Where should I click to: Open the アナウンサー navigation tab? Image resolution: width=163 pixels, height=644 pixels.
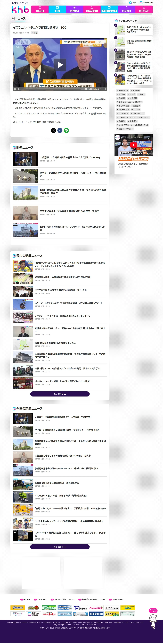point(92,9)
